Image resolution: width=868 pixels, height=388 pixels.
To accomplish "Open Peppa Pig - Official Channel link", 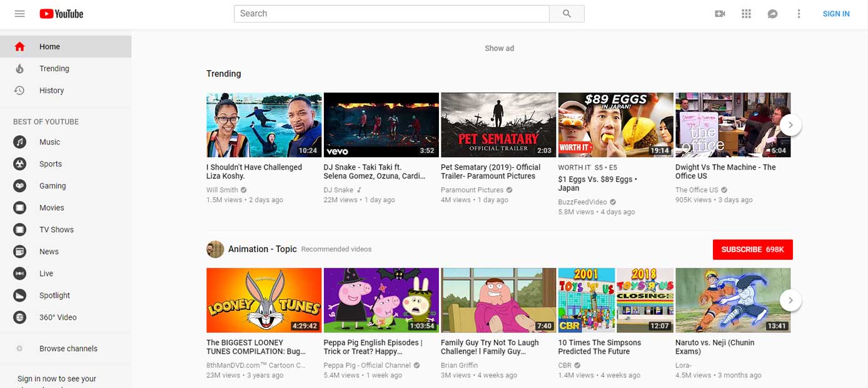I will point(367,365).
